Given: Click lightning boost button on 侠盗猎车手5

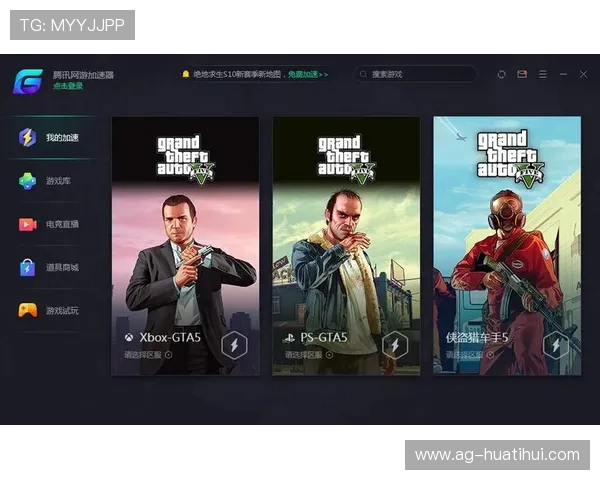Looking at the screenshot, I should (x=556, y=345).
